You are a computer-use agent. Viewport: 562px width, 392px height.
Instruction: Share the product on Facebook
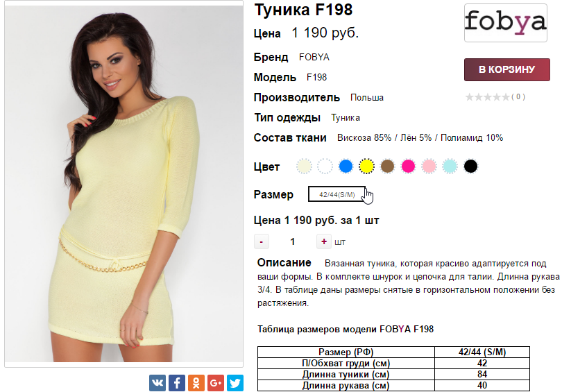[x=177, y=383]
